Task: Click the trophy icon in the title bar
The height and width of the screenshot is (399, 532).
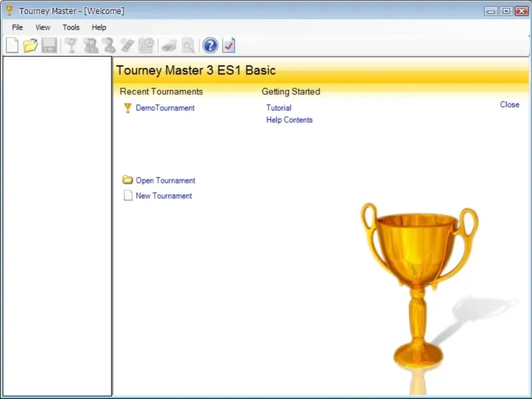Action: (x=9, y=11)
